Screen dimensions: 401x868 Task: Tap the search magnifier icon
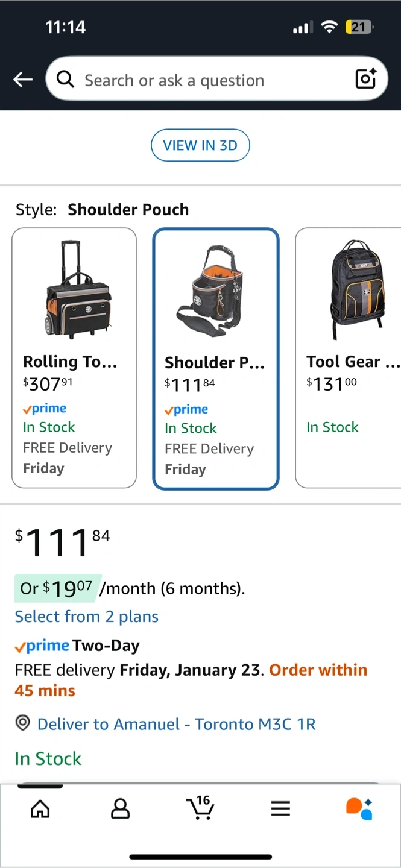point(65,79)
